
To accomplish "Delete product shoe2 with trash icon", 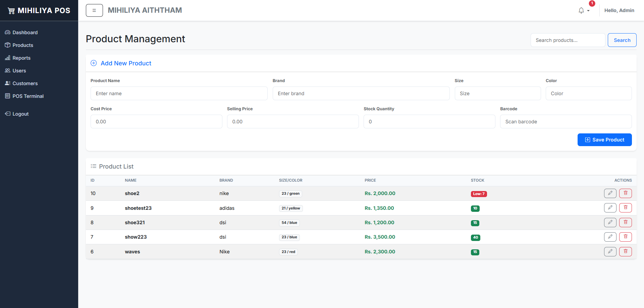I will [x=626, y=193].
